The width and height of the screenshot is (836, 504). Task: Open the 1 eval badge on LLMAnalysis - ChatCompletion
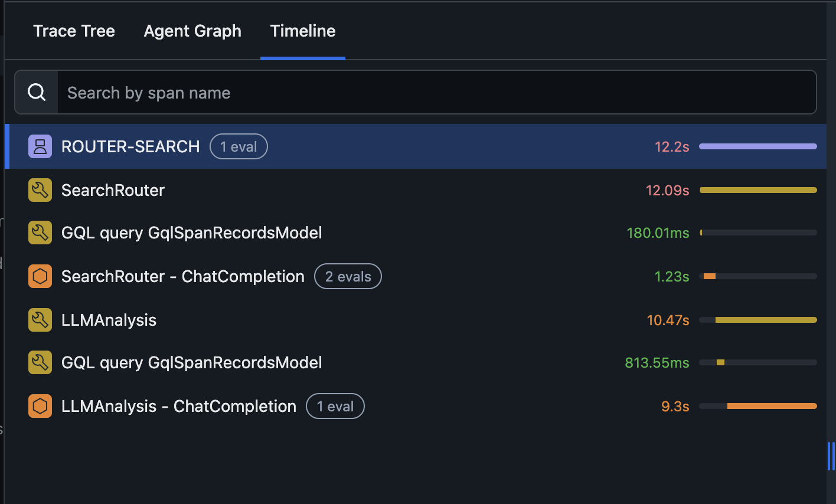pyautogui.click(x=335, y=406)
